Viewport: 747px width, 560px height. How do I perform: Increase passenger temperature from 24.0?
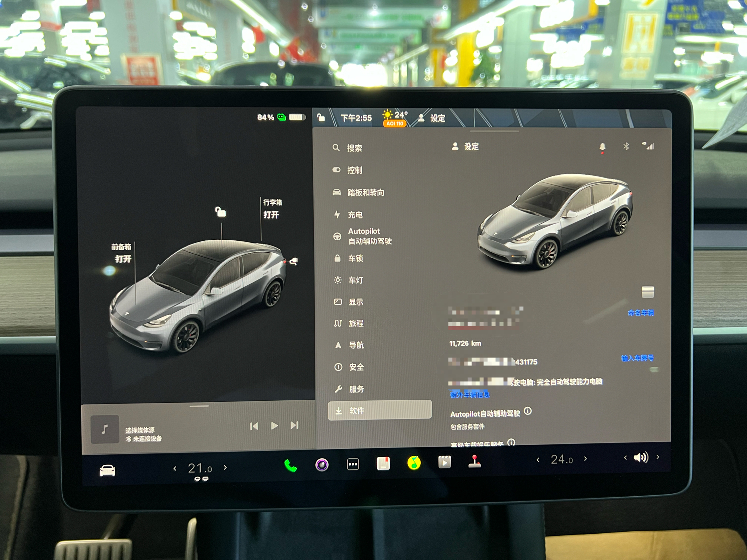(x=585, y=459)
